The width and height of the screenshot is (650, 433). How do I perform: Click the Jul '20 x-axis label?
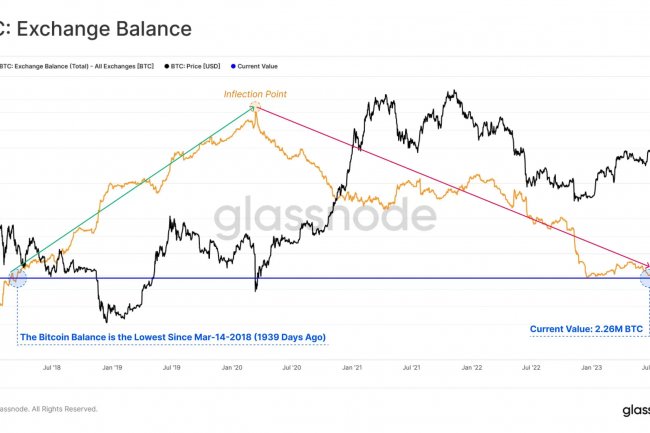292,369
